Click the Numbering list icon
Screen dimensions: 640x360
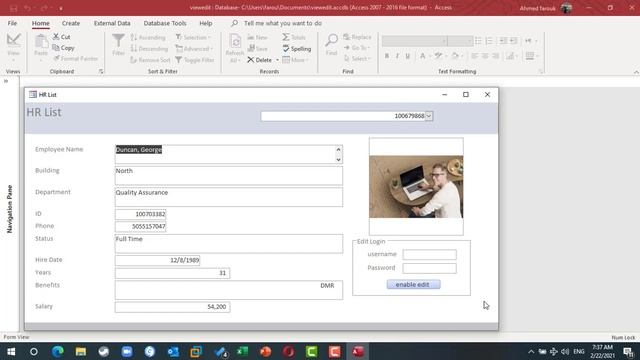click(489, 41)
